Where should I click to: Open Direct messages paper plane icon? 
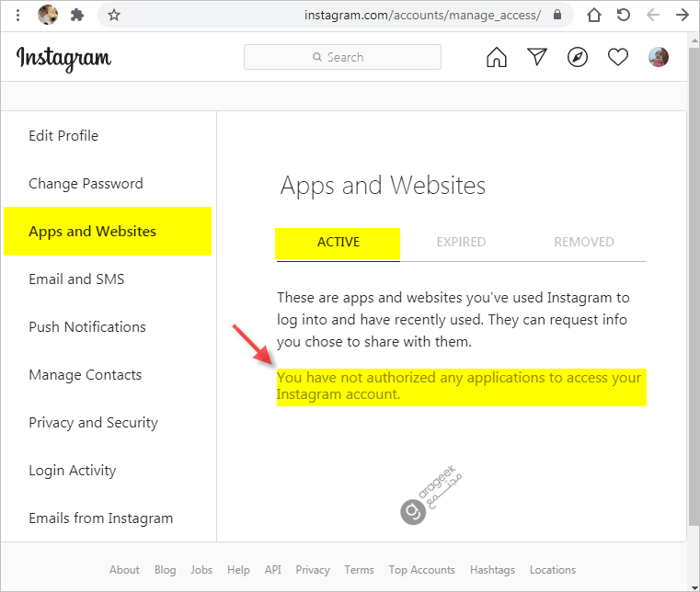(x=537, y=57)
